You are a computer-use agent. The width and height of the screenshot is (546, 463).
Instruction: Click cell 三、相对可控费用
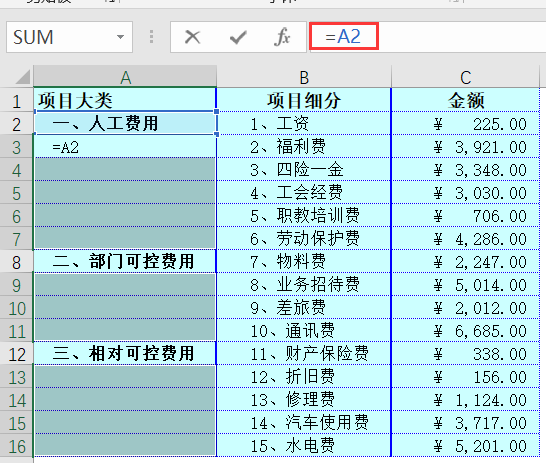coord(125,353)
